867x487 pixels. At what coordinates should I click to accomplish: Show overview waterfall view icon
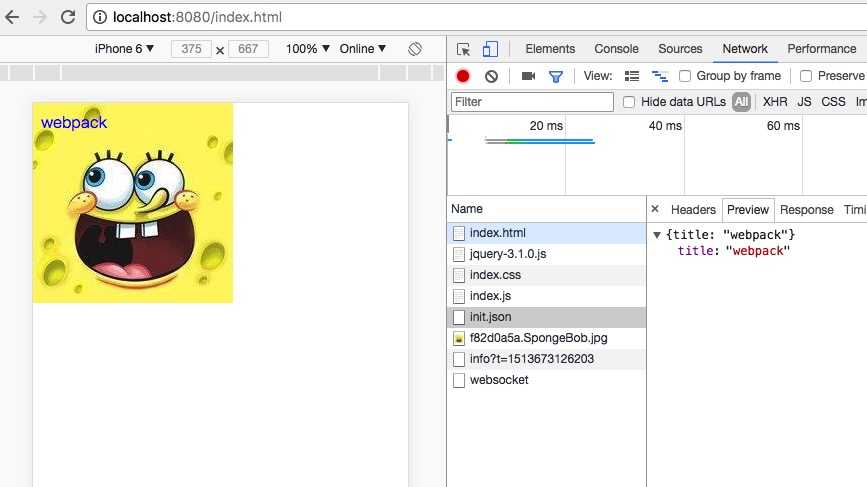point(659,76)
